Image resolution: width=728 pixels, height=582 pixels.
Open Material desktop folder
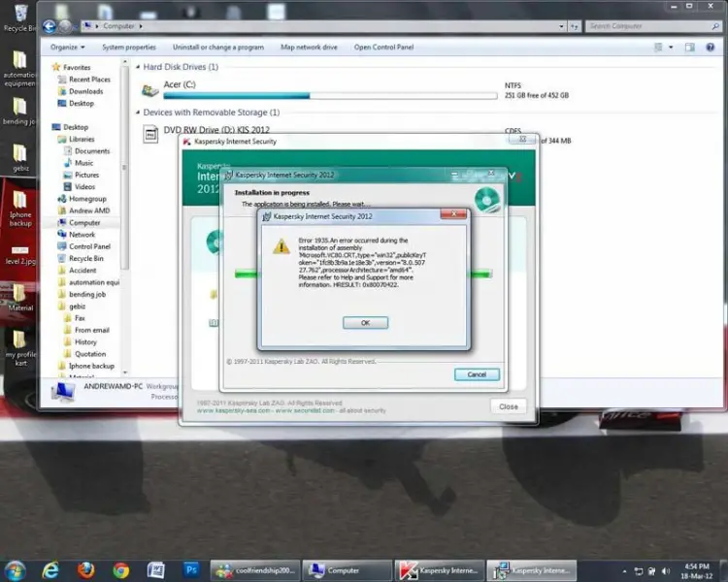click(20, 297)
